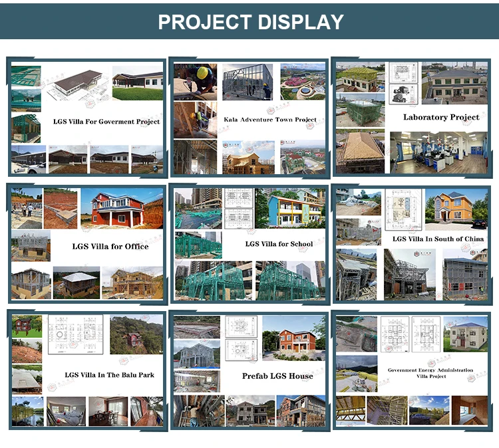View the white house photo in Goverment Project card
This screenshot has height=448, width=499.
[138, 82]
